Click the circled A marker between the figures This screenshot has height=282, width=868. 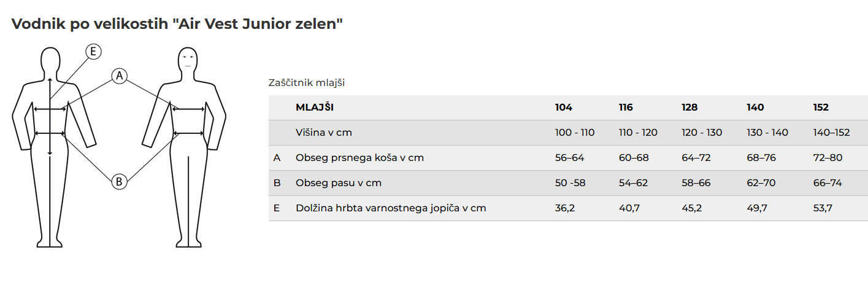pos(119,76)
